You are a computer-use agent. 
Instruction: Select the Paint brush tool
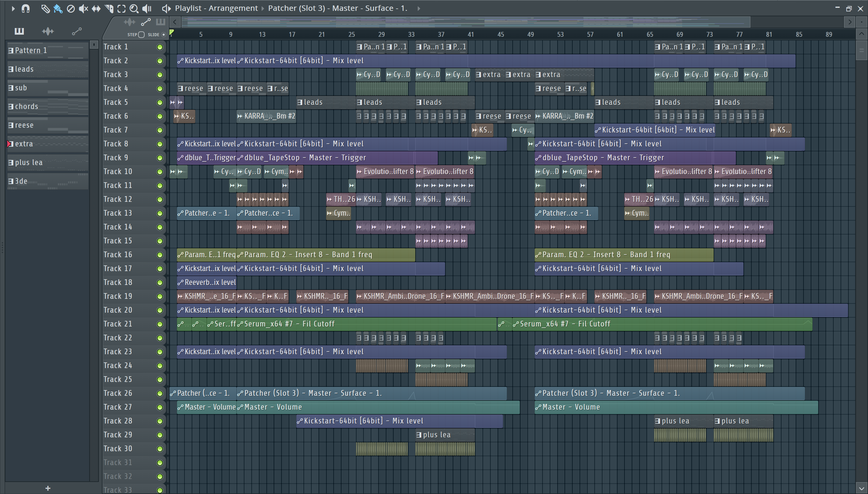pyautogui.click(x=58, y=8)
